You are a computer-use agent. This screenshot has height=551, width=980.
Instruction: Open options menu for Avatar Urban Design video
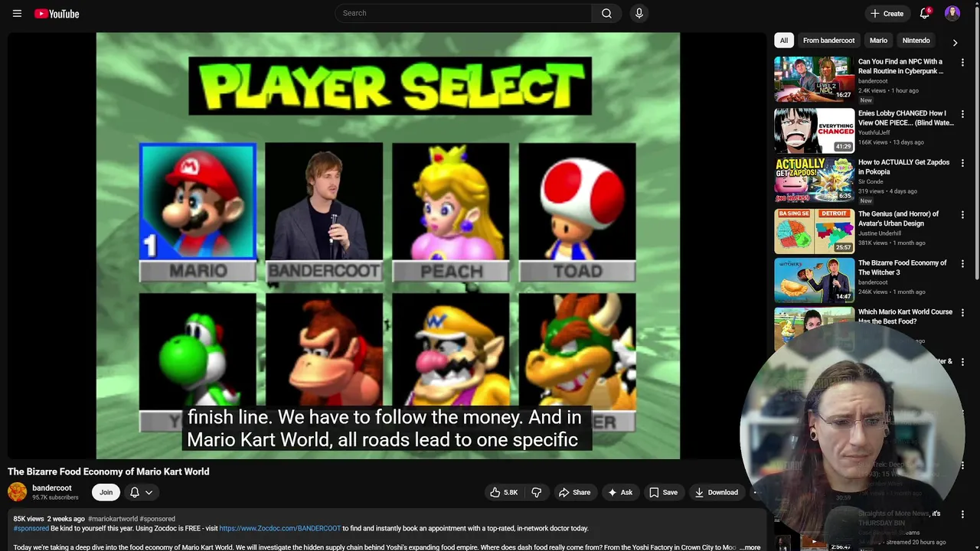(962, 215)
